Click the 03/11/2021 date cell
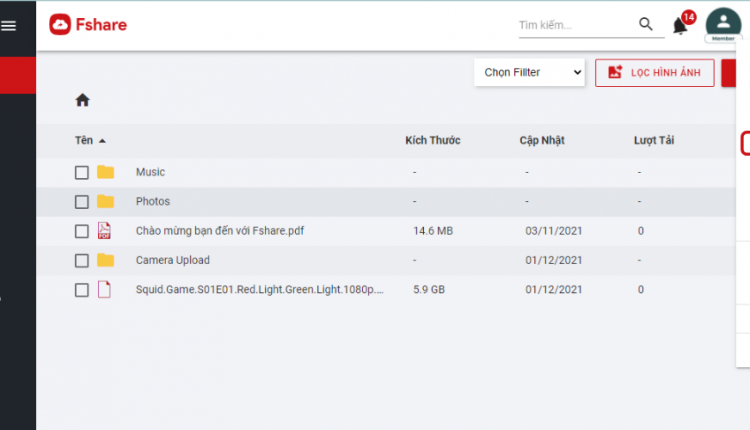The height and width of the screenshot is (430, 750). (x=554, y=231)
